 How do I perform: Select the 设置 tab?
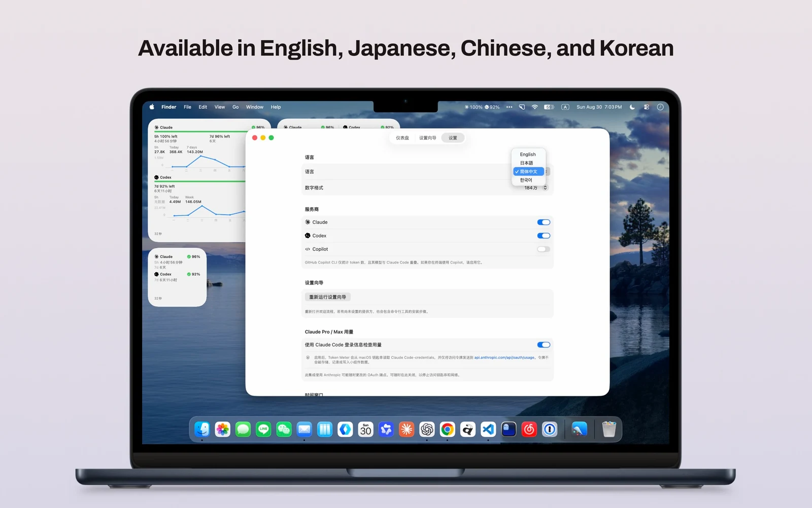(x=453, y=138)
